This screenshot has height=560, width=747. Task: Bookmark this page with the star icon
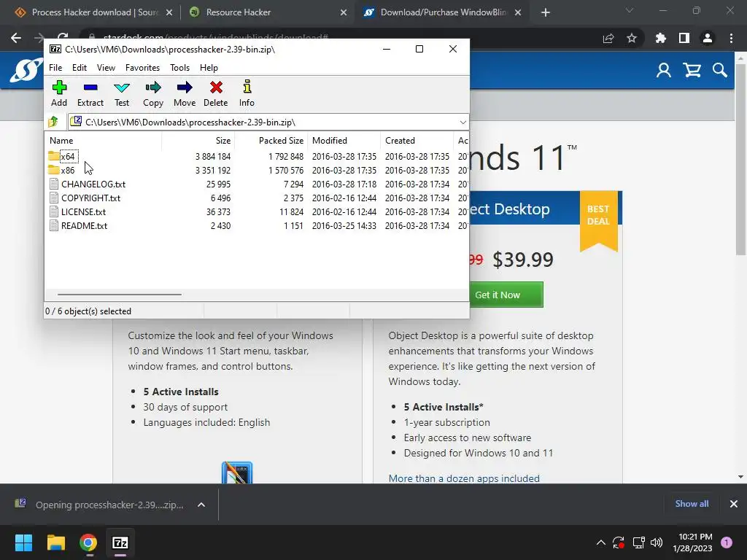click(x=632, y=38)
